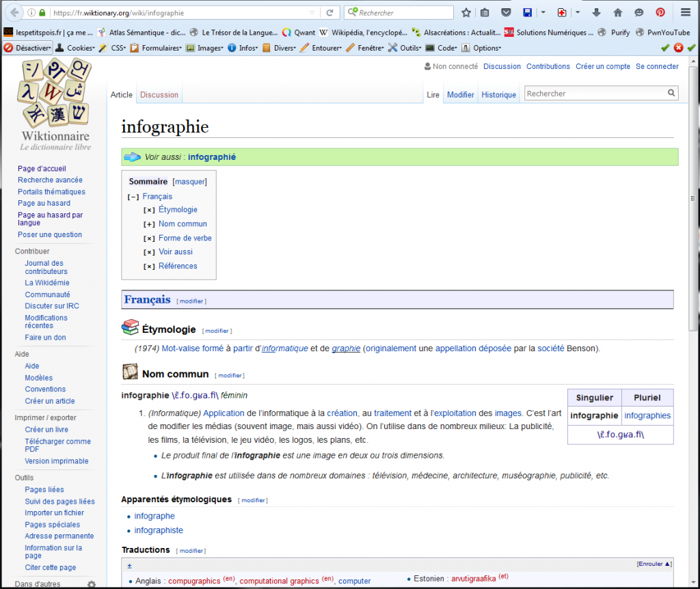Open the Historique tab

click(498, 95)
